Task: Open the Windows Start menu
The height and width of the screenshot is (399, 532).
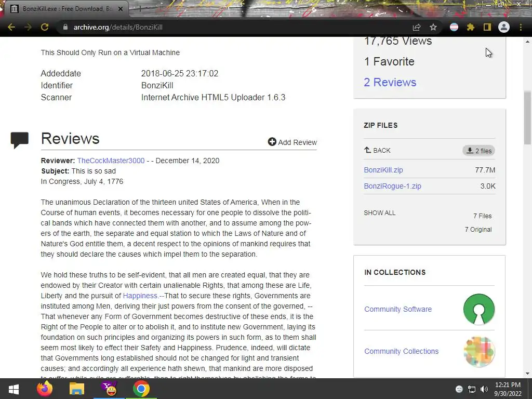Action: pos(14,389)
